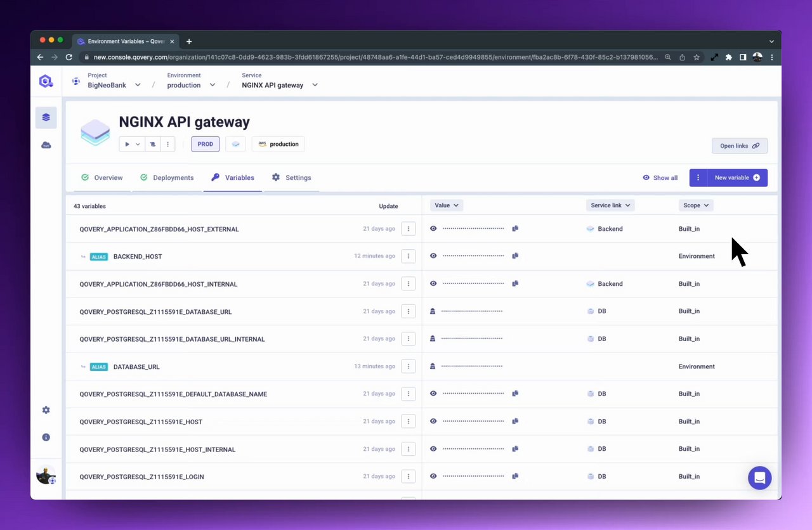Open settings gear in left sidebar

click(46, 410)
